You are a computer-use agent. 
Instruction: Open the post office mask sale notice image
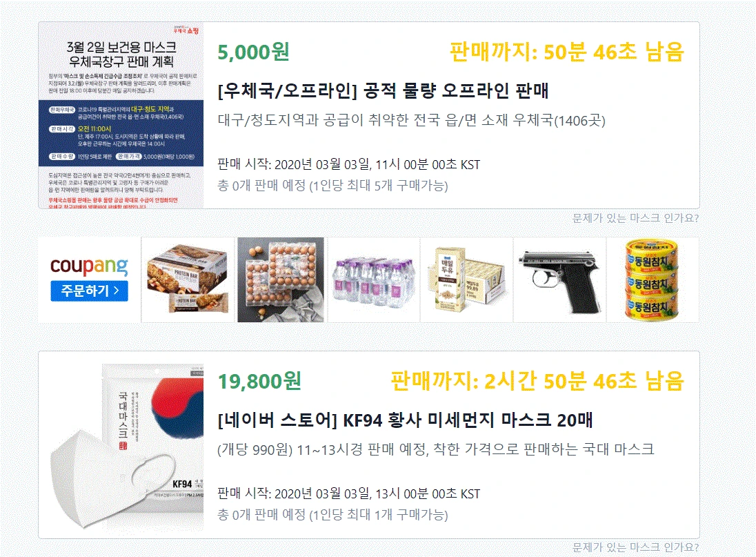click(x=121, y=115)
